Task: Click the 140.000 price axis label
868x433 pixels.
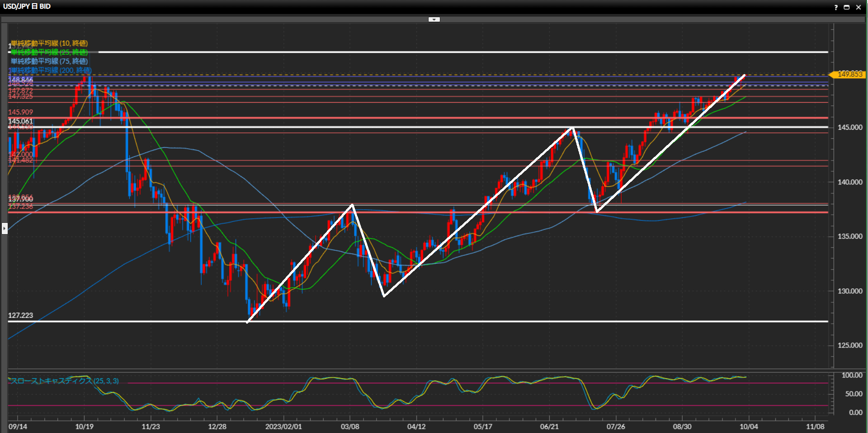Action: pos(850,182)
